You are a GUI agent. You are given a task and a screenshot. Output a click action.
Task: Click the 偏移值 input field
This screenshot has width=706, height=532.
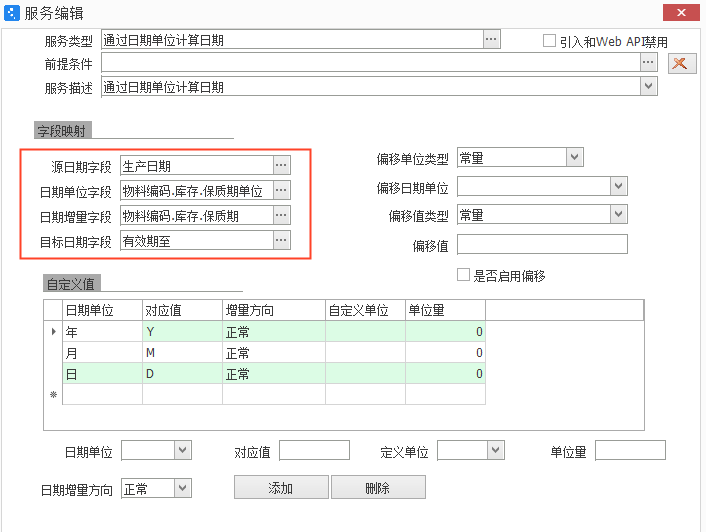(542, 245)
